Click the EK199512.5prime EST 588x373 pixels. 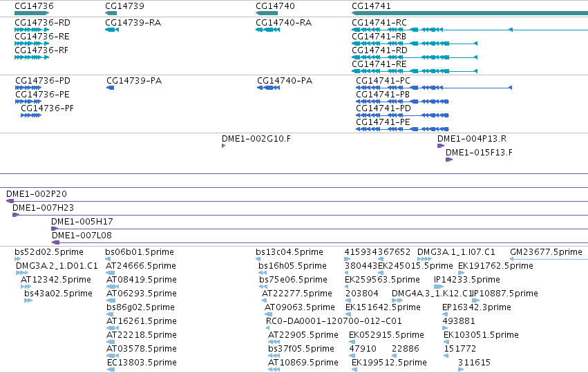coord(389,363)
